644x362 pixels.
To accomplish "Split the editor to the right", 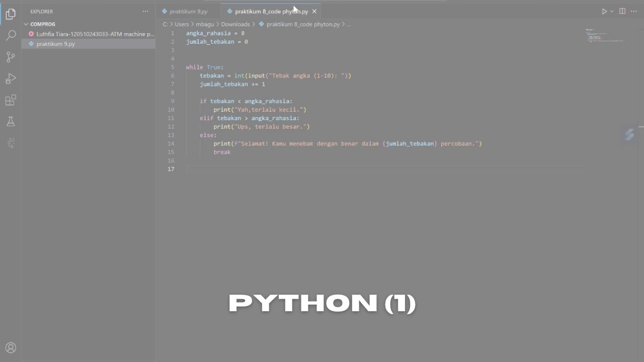I will [x=622, y=11].
